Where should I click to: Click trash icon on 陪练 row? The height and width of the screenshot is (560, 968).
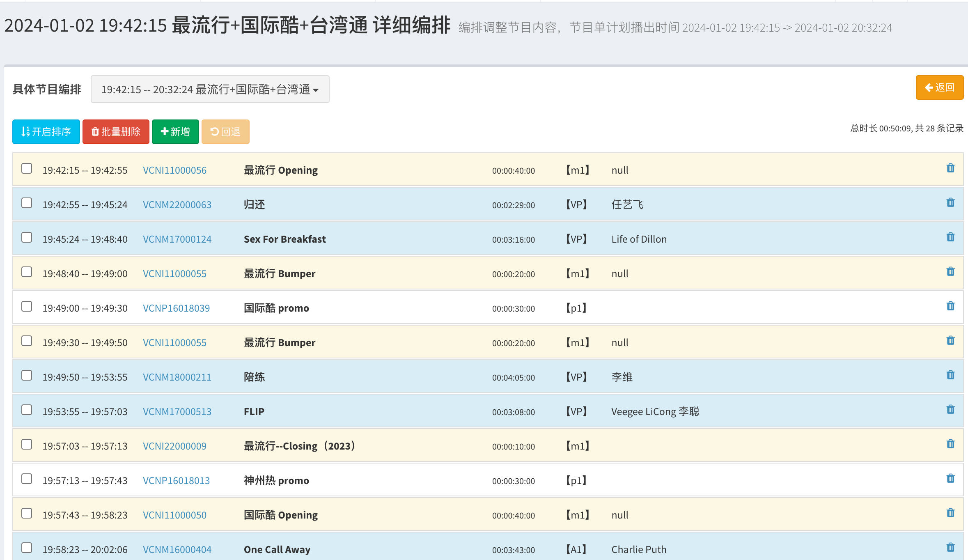coord(950,375)
